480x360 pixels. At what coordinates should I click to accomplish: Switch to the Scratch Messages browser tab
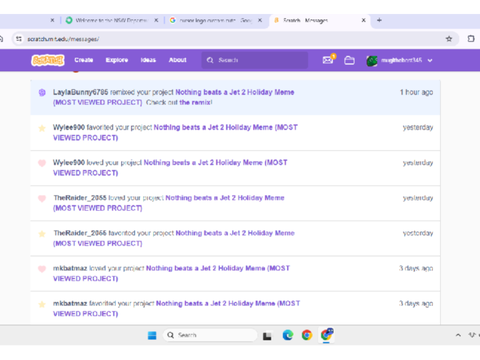point(318,20)
